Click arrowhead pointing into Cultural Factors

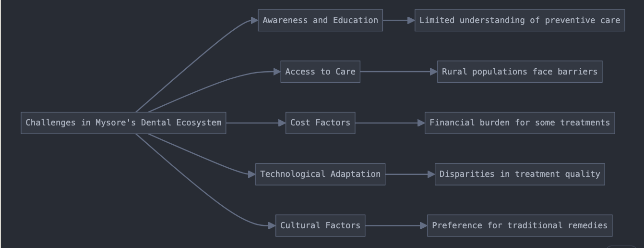pyautogui.click(x=272, y=225)
